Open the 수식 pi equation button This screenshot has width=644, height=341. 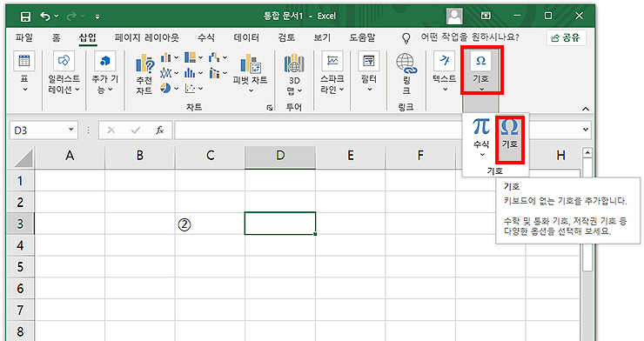pos(481,137)
